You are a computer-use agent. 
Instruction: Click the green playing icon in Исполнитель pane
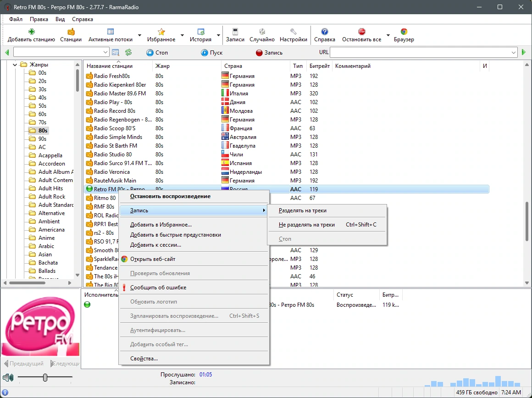87,304
